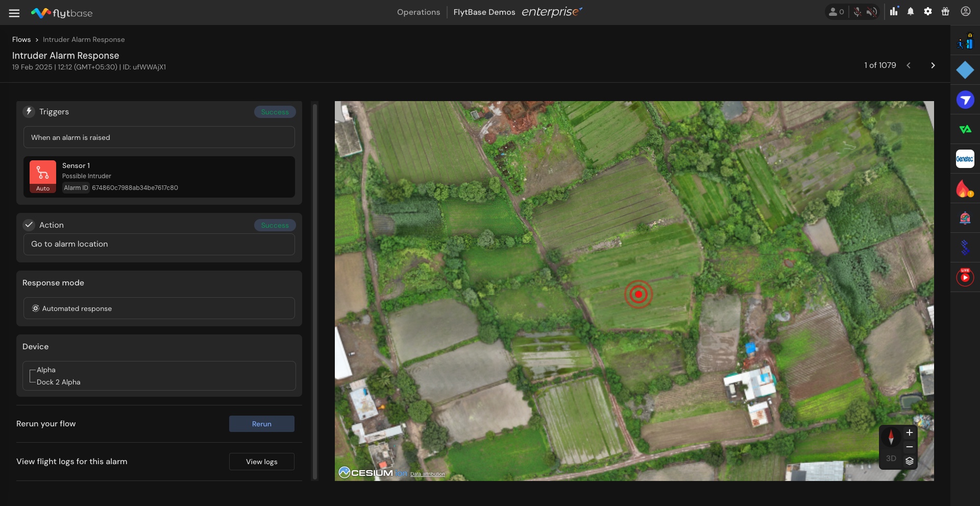The height and width of the screenshot is (506, 980).
Task: Reset map orientation with compass
Action: click(x=891, y=438)
